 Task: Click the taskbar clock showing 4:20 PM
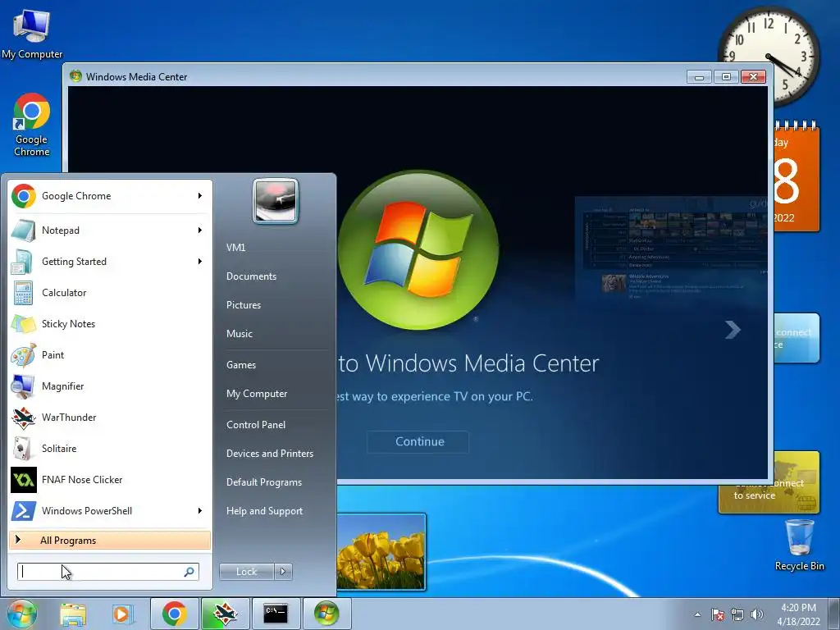pos(798,614)
